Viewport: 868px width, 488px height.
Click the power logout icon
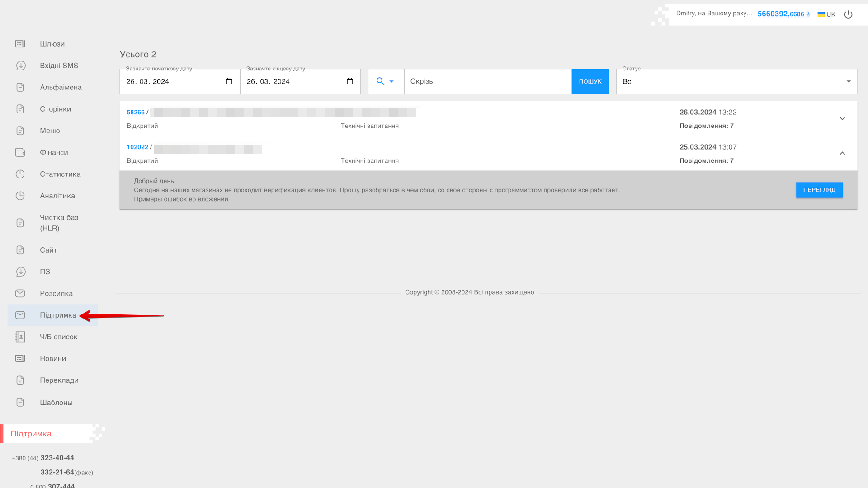point(848,14)
